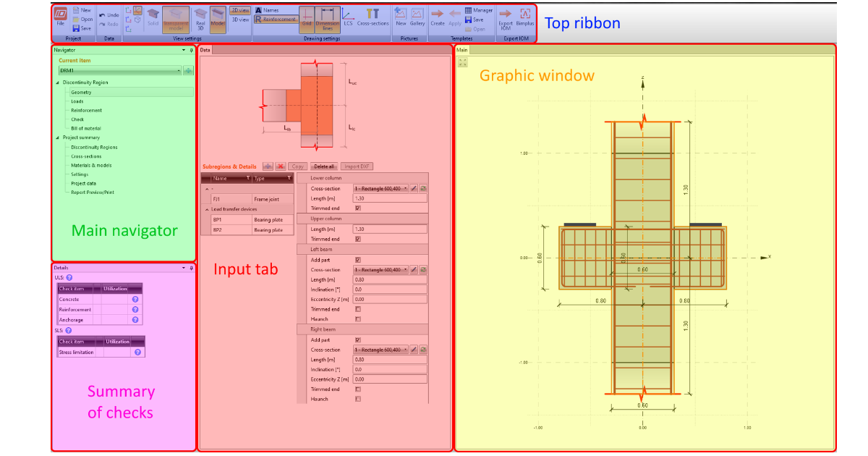Switch to the Data tab
868x456 pixels.
[205, 50]
